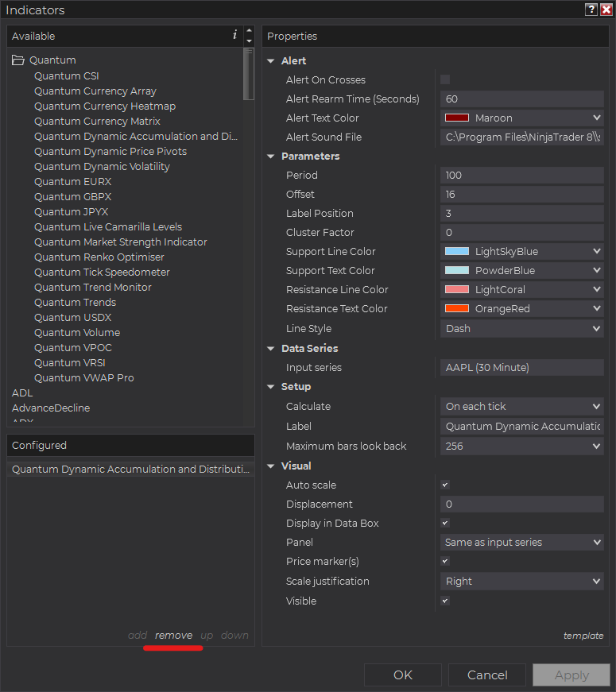Collapse the Alert section
616x692 pixels.
271,61
